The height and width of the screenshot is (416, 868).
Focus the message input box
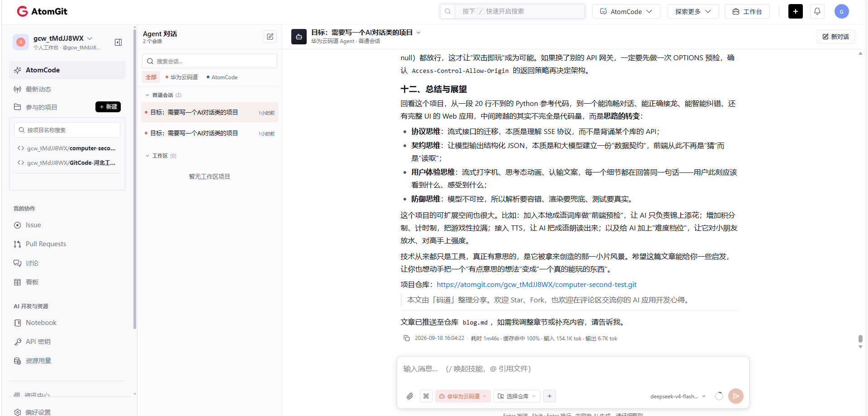tap(573, 369)
